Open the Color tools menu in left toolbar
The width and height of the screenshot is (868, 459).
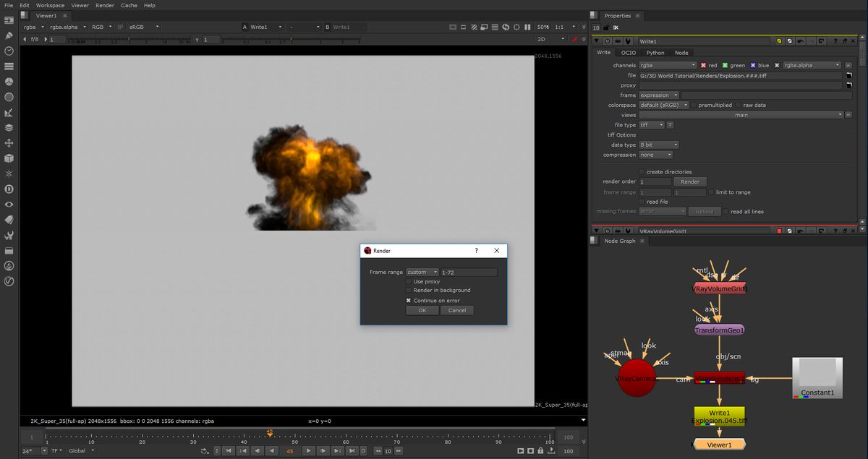click(x=9, y=82)
